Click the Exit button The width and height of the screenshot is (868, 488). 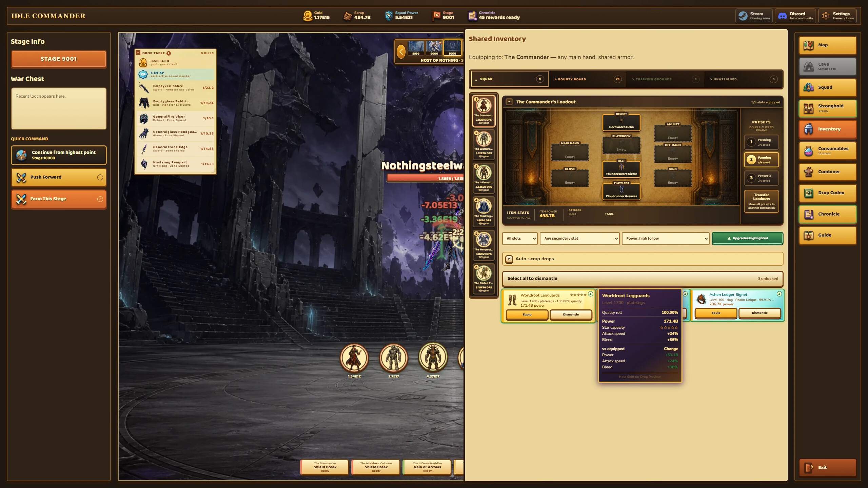827,468
